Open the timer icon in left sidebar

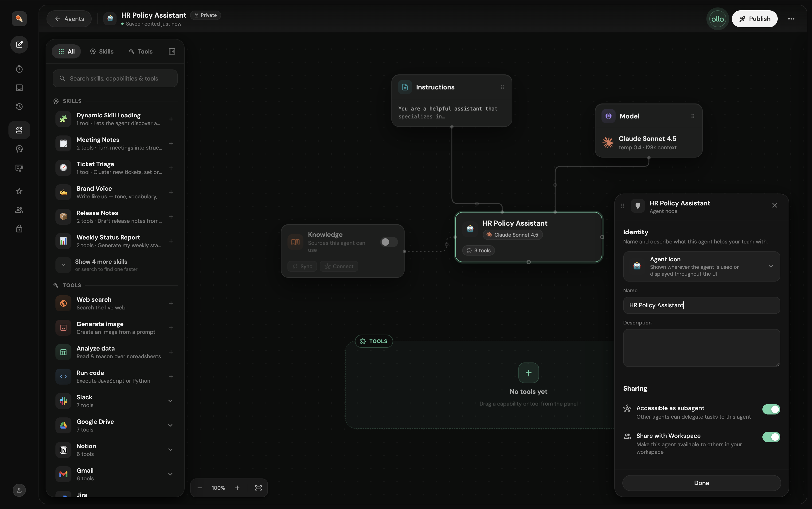[19, 69]
